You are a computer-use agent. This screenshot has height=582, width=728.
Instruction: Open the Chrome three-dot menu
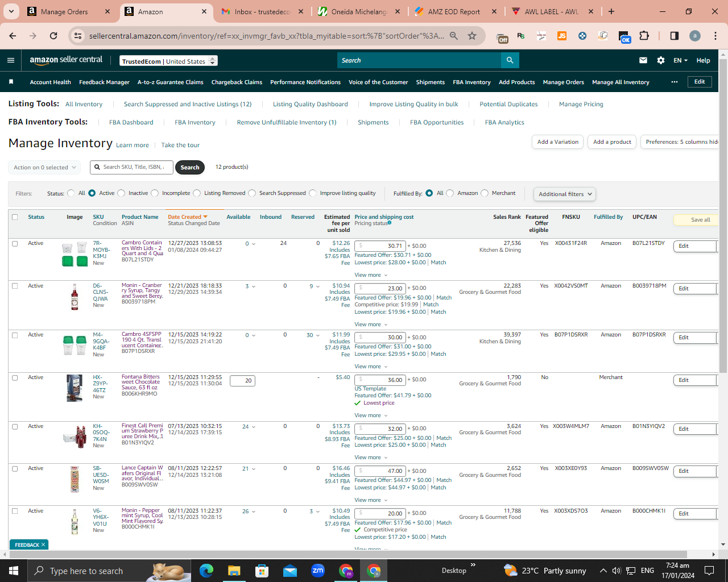pyautogui.click(x=715, y=36)
